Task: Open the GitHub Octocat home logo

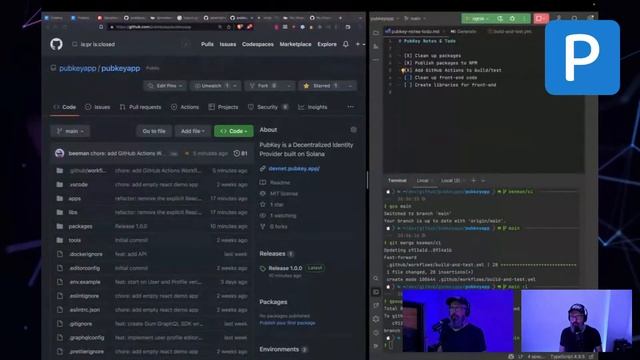Action: tap(56, 44)
